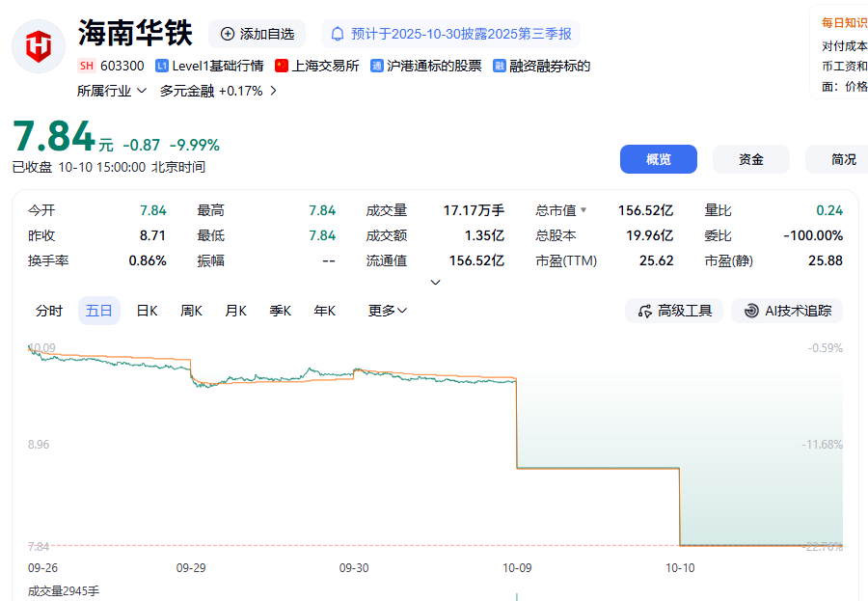This screenshot has width=868, height=601.
Task: Click the -9.99% change value
Action: pos(194,145)
